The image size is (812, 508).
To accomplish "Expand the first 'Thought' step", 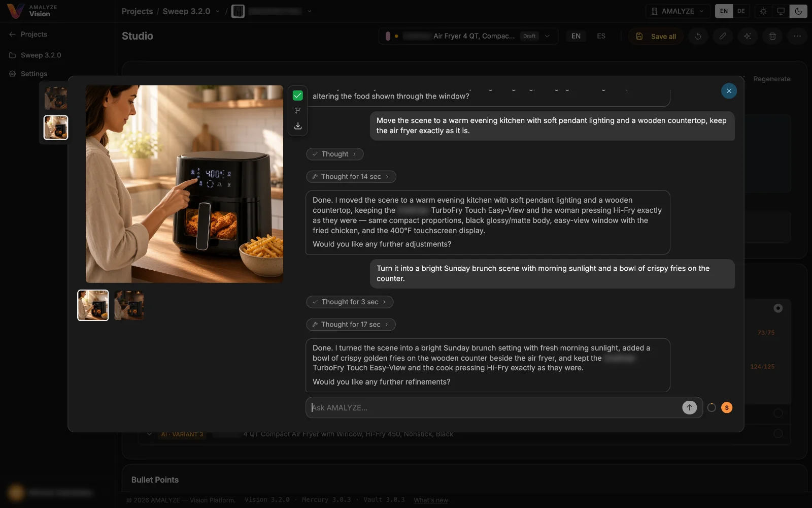I will click(x=335, y=154).
